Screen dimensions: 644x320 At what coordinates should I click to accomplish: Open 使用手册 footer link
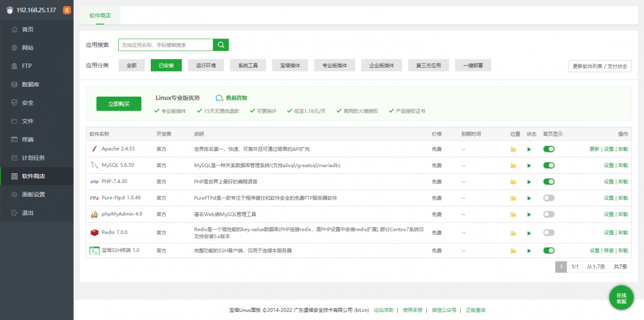click(412, 310)
